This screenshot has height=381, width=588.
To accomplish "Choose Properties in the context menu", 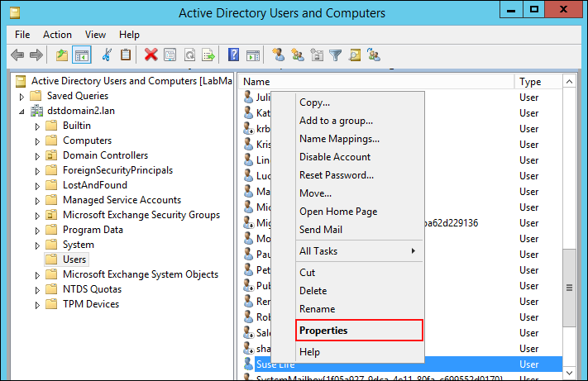I will coord(359,331).
